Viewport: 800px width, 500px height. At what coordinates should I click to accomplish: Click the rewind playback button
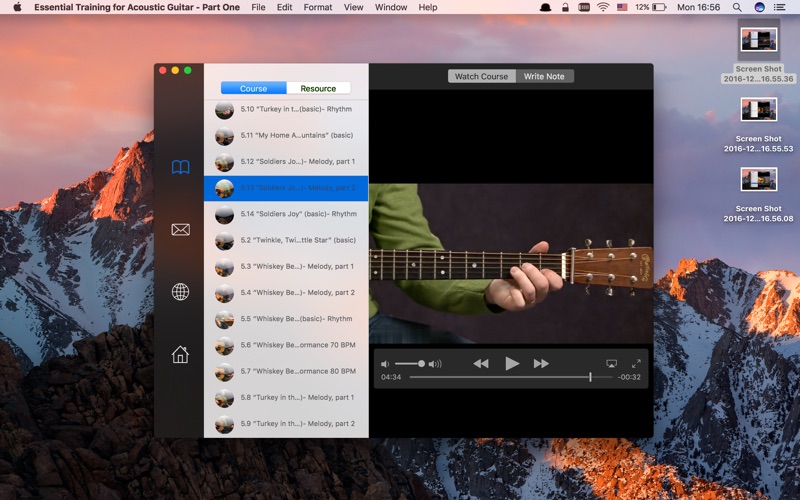(481, 363)
